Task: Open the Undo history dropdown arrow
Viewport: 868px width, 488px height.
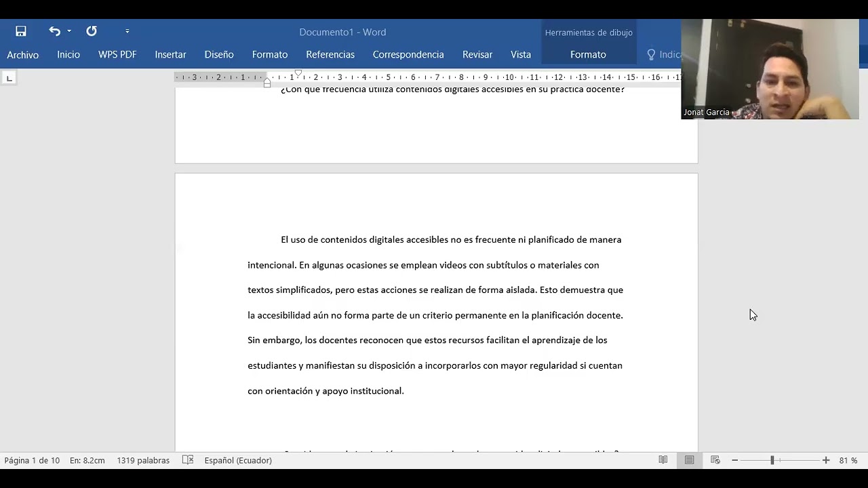Action: point(69,31)
